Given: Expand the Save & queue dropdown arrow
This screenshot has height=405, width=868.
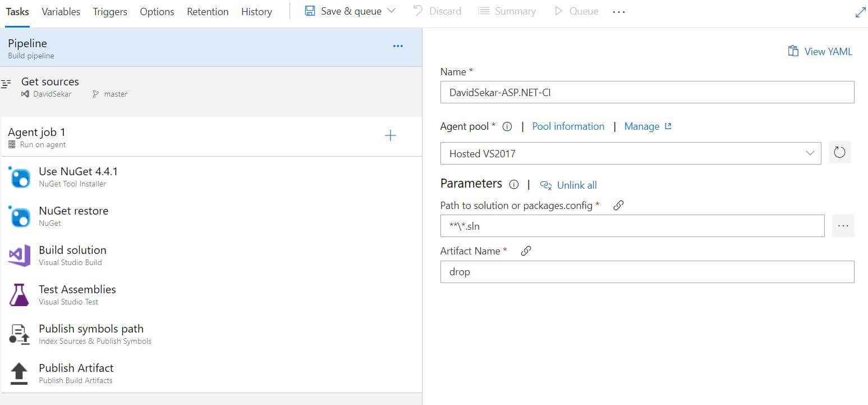Looking at the screenshot, I should pos(392,11).
